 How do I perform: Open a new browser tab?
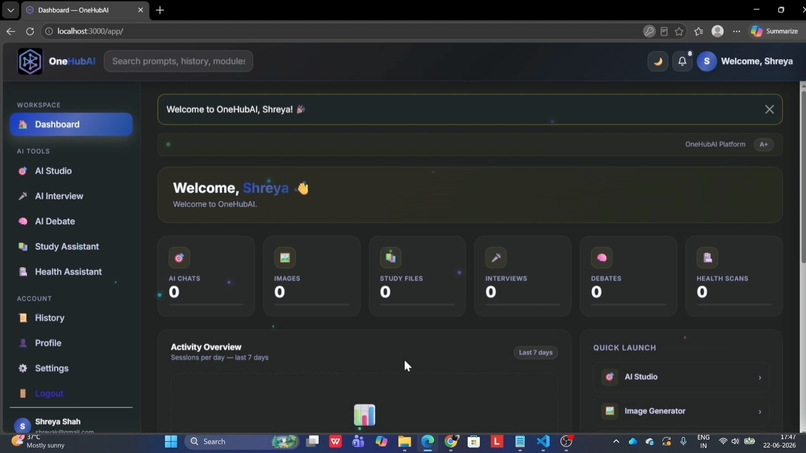point(160,10)
